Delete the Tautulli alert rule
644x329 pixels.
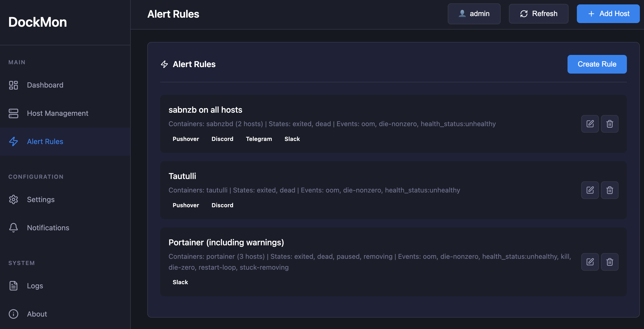click(x=610, y=190)
